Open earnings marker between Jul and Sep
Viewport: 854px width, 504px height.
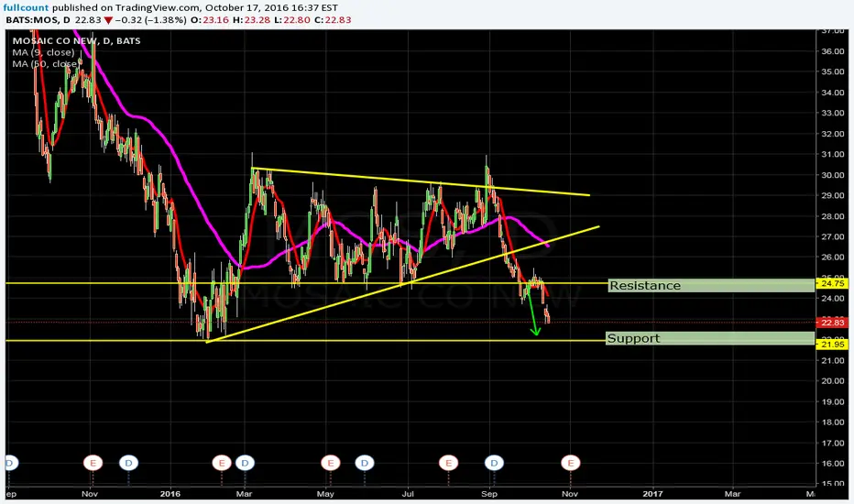(448, 463)
